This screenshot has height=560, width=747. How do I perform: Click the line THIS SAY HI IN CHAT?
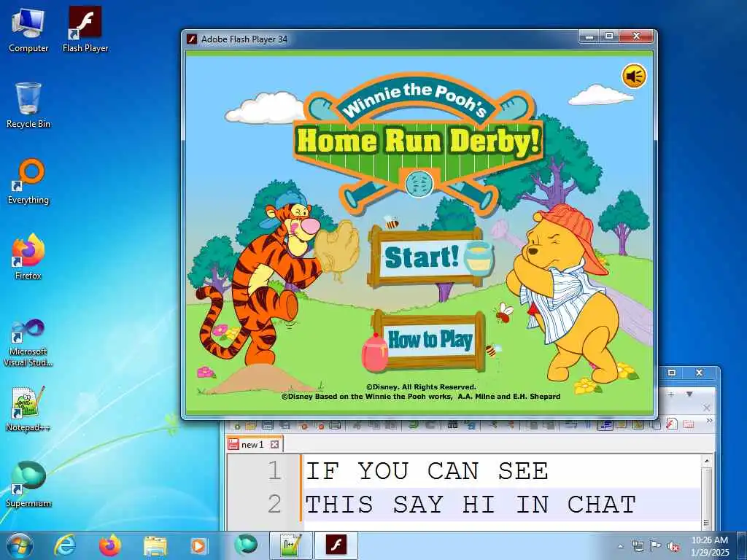click(x=471, y=505)
